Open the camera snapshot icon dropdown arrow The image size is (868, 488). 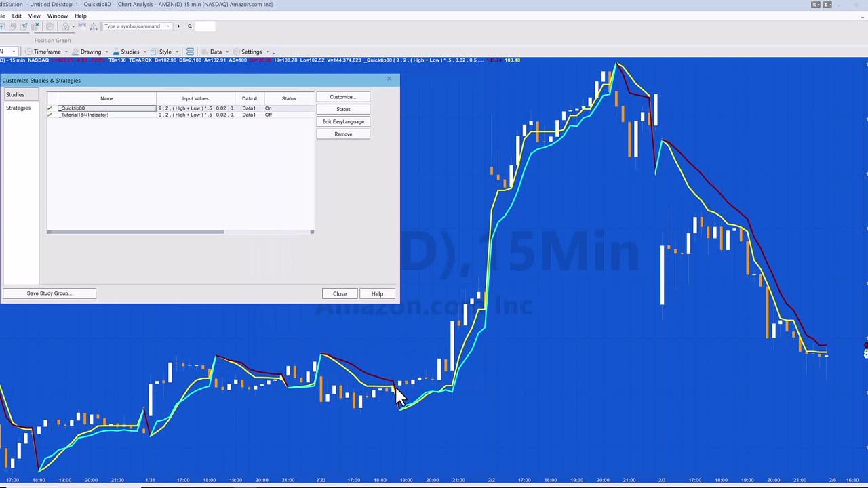73,26
